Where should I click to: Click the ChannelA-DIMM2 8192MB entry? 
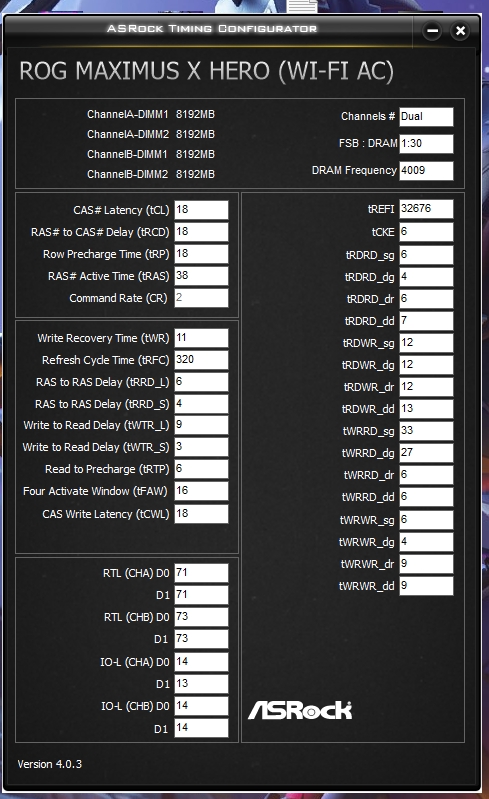tap(151, 134)
